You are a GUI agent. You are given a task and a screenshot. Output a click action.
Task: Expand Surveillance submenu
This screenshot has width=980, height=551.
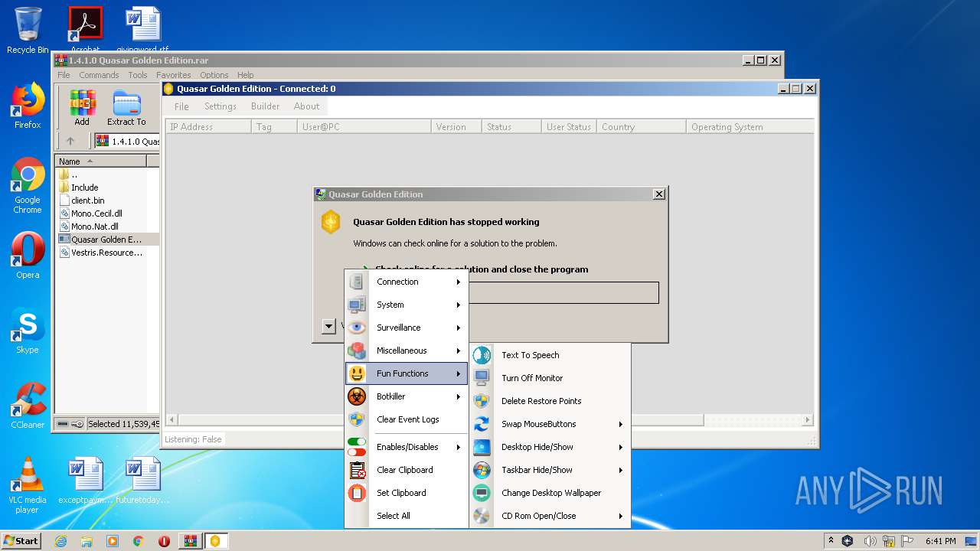tap(459, 328)
